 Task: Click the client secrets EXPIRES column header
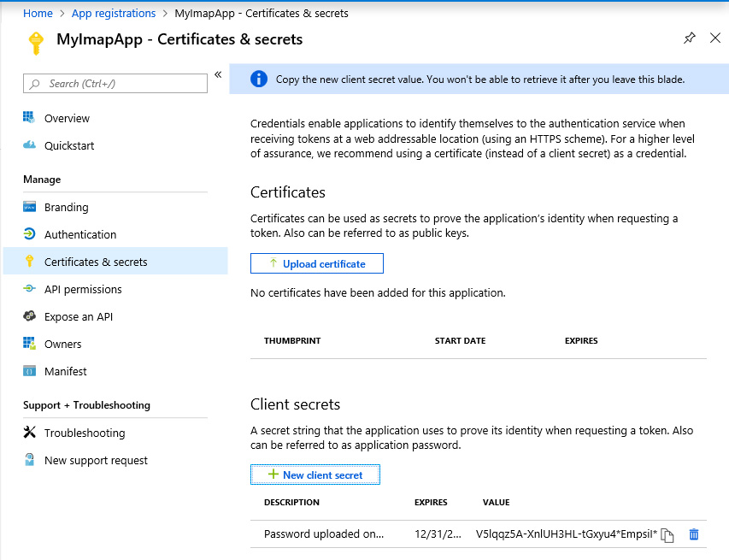click(x=431, y=503)
